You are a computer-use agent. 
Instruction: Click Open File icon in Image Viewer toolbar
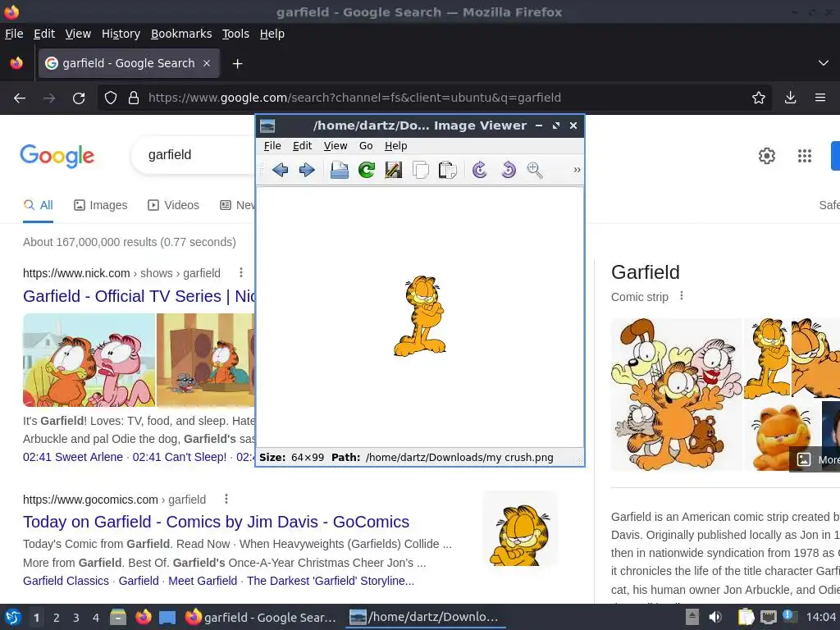(339, 171)
